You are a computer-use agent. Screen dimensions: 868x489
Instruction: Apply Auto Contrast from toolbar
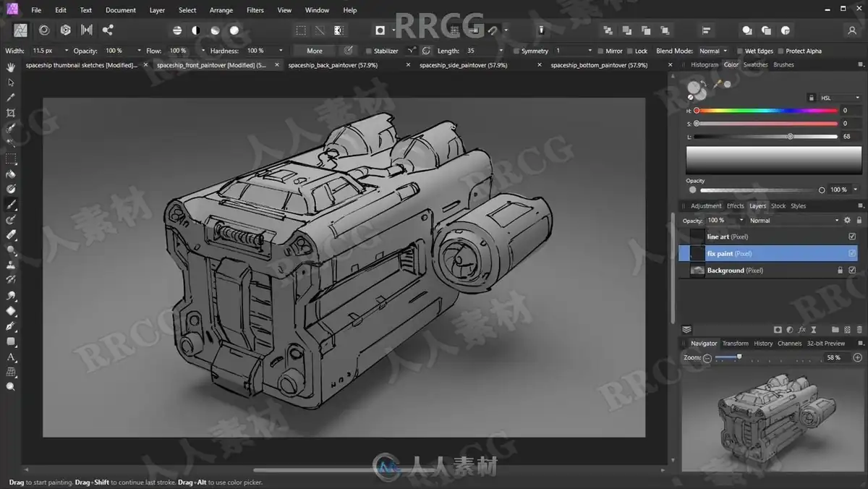tap(196, 30)
